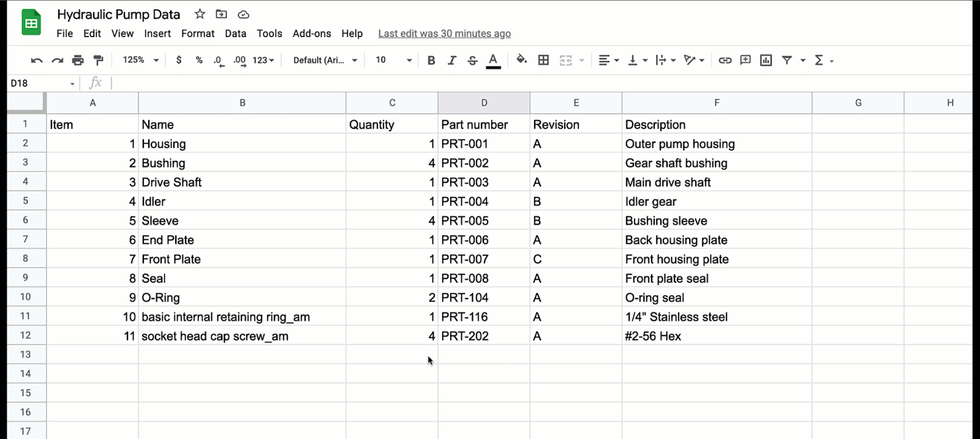Open the 'Last edit was 30 minutes ago' link
This screenshot has width=980, height=439.
(x=444, y=34)
